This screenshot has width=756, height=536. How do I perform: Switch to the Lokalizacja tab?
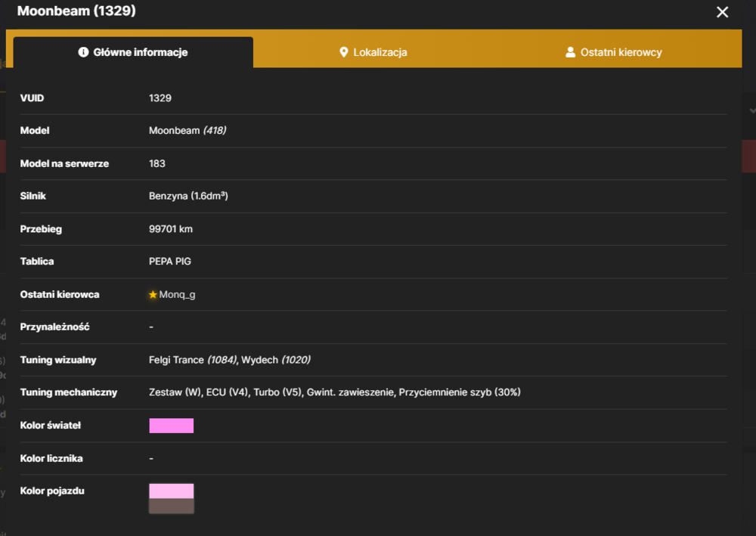point(373,52)
